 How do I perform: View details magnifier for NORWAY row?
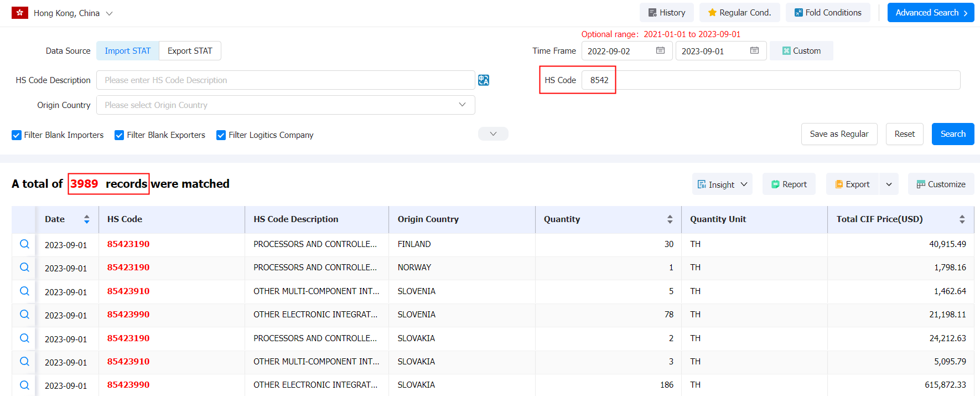(24, 268)
